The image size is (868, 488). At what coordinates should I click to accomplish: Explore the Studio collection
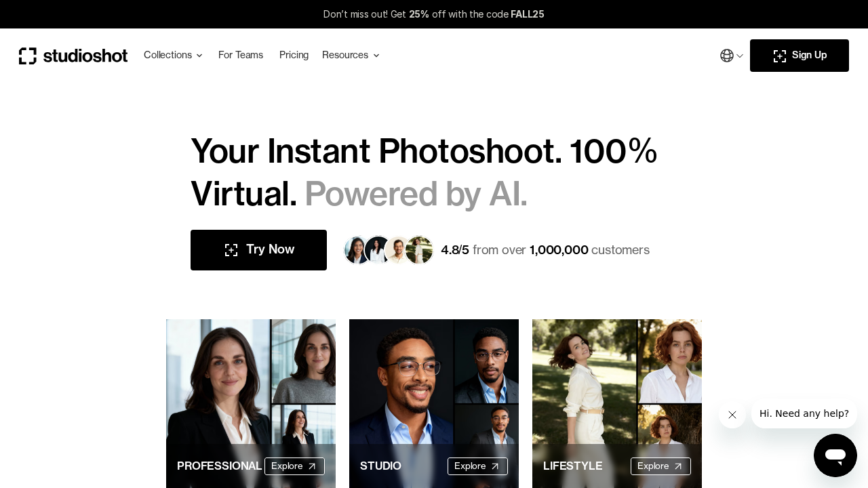[x=477, y=466]
